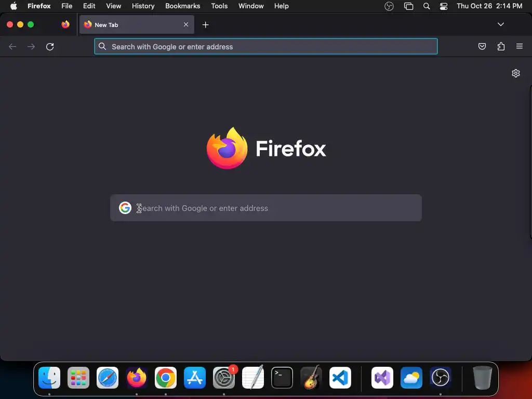The image size is (532, 399).
Task: Open the Bookmarks menu
Action: (x=183, y=6)
